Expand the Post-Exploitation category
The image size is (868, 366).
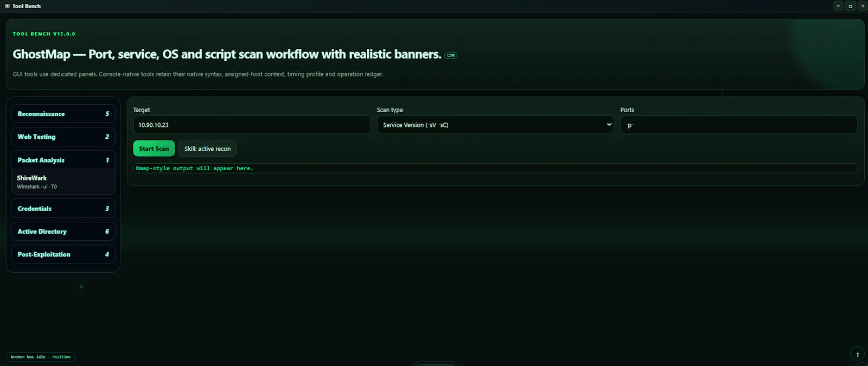pyautogui.click(x=63, y=254)
